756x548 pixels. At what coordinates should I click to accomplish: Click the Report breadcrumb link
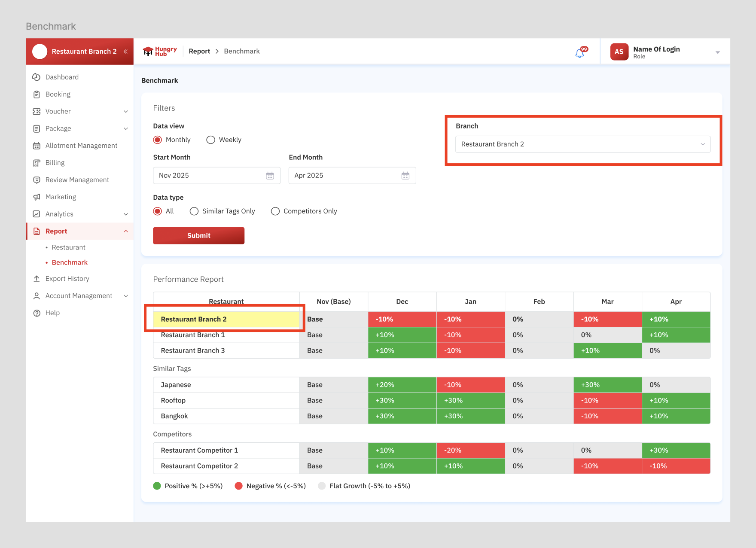199,52
